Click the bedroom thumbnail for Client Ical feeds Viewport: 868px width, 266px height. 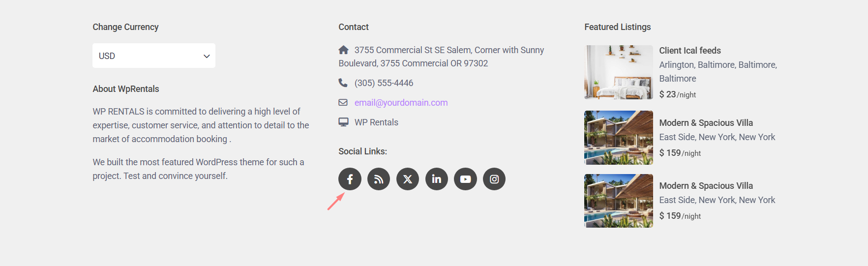[x=618, y=72]
